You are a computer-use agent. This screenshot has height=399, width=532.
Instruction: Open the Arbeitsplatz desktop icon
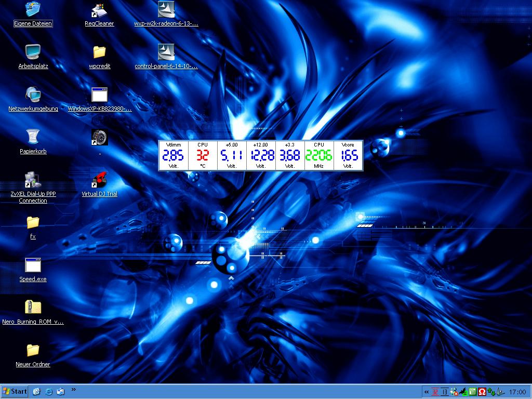coord(33,52)
